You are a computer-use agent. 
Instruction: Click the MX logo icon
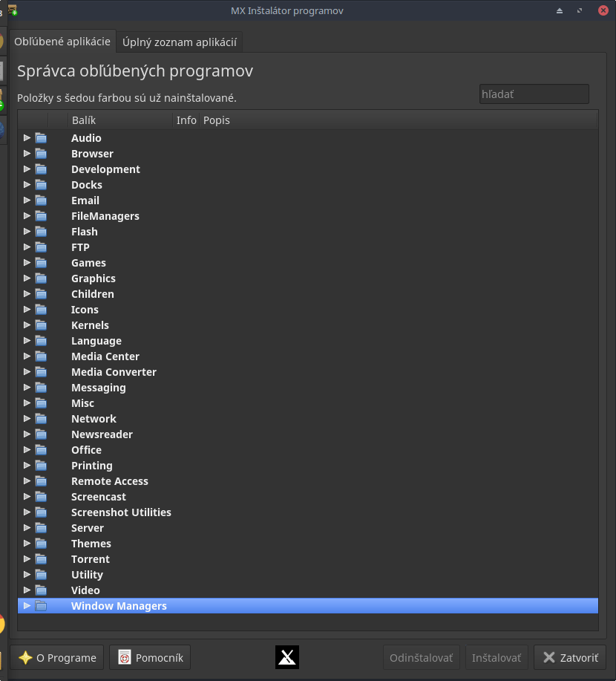coord(287,657)
